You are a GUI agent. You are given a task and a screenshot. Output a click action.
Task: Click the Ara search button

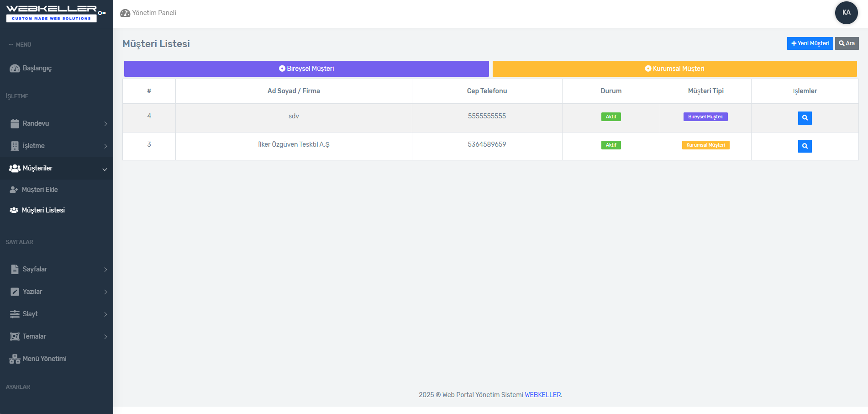click(847, 43)
